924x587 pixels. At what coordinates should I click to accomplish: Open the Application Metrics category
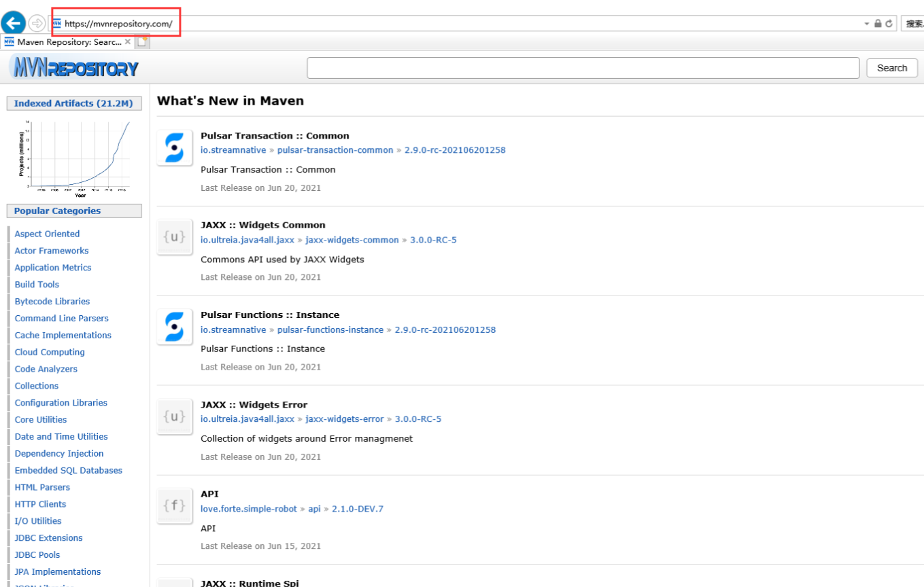[x=53, y=268]
